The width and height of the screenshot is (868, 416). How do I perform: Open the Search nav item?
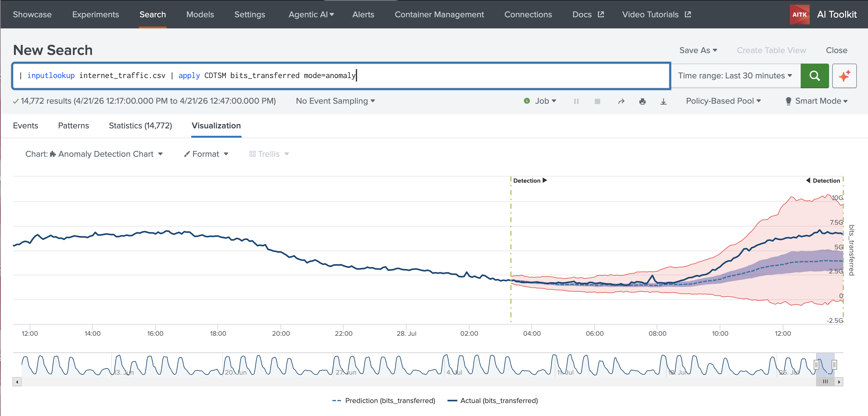point(153,15)
